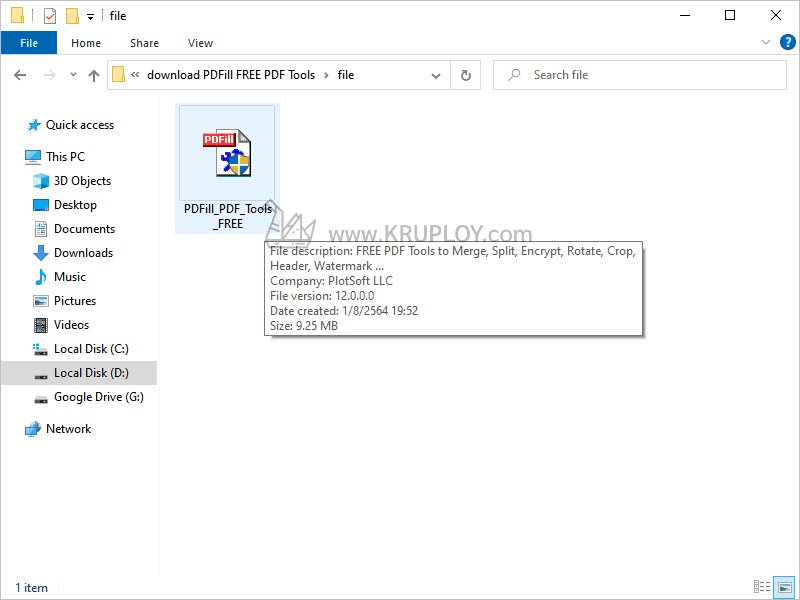
Task: Select This PC in the navigation pane
Action: click(65, 157)
